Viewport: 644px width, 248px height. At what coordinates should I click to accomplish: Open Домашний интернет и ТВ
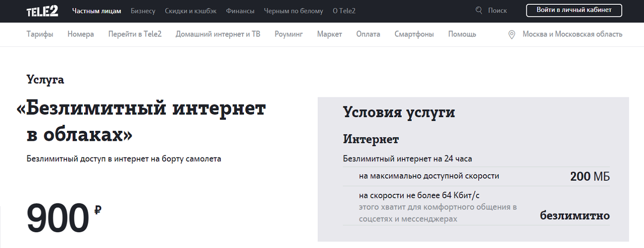(218, 34)
